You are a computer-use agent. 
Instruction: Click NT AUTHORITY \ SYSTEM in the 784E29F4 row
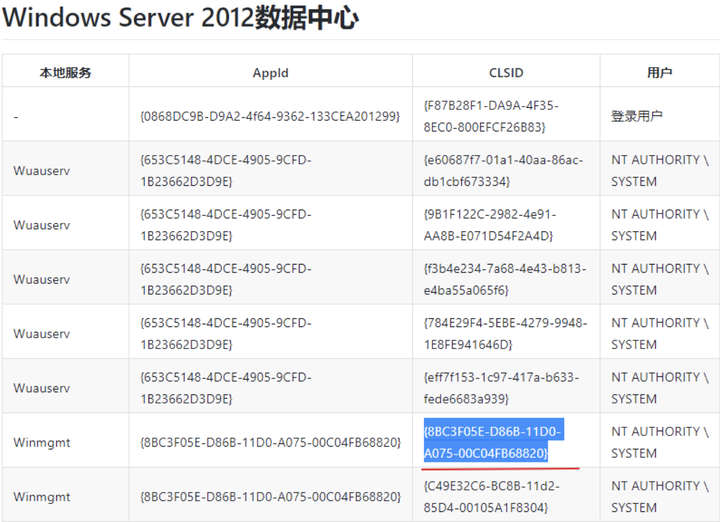pos(660,333)
